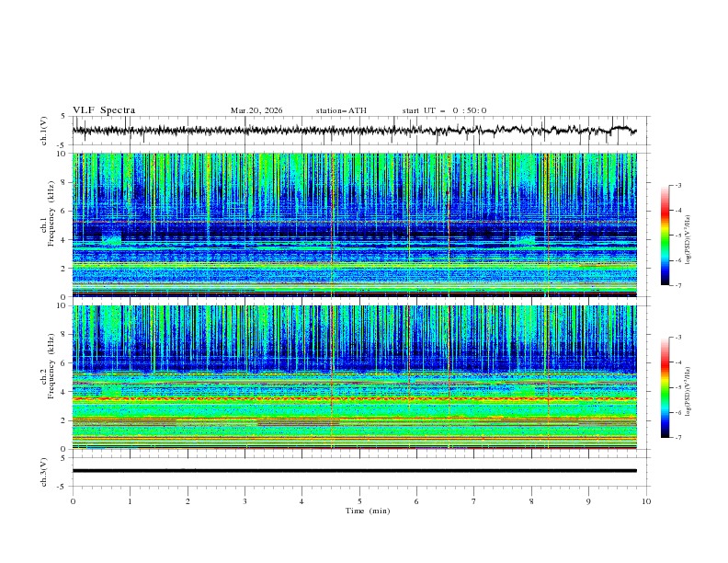Click the 0 minute tick label on time axis

pos(73,500)
